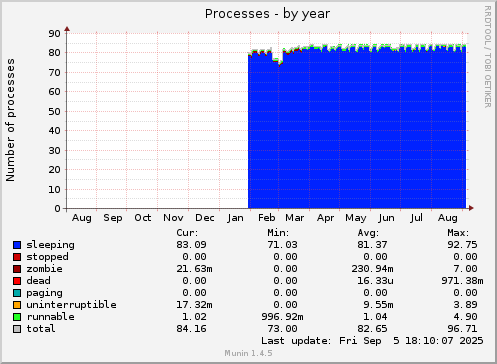Click the 'zombie' legend label
The width and height of the screenshot is (497, 364).
tap(44, 269)
